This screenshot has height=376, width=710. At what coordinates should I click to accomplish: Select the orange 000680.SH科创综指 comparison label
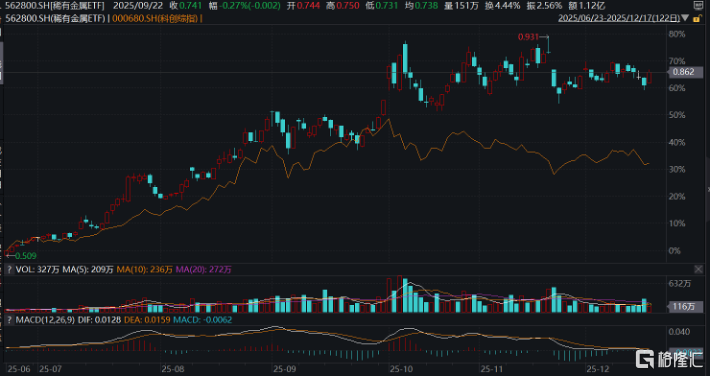coord(155,19)
